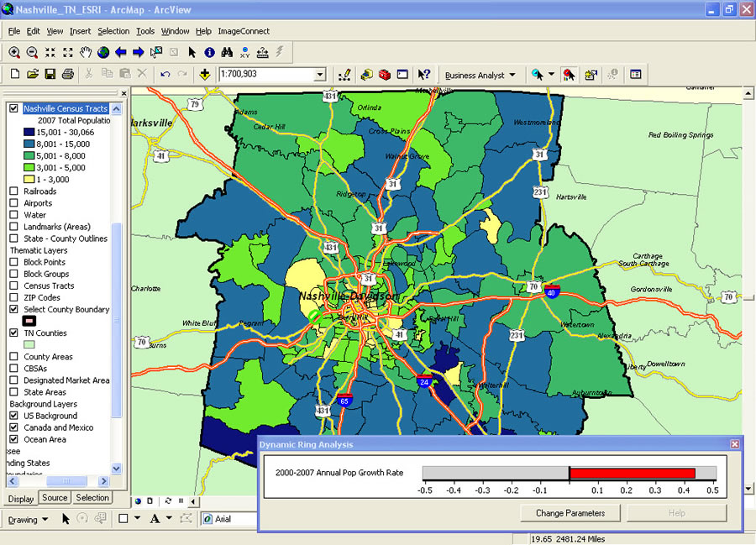The height and width of the screenshot is (545, 756).
Task: Switch to Layout View button below map
Action: (x=150, y=501)
